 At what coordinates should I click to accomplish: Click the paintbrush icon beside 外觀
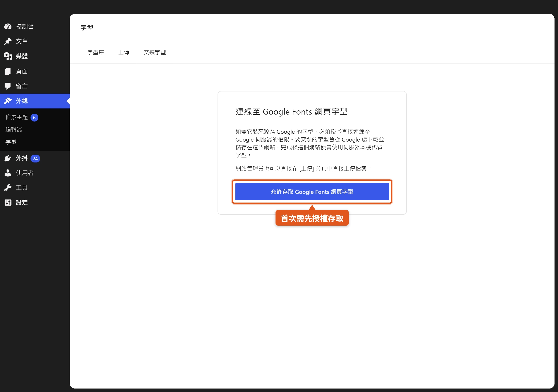point(8,101)
